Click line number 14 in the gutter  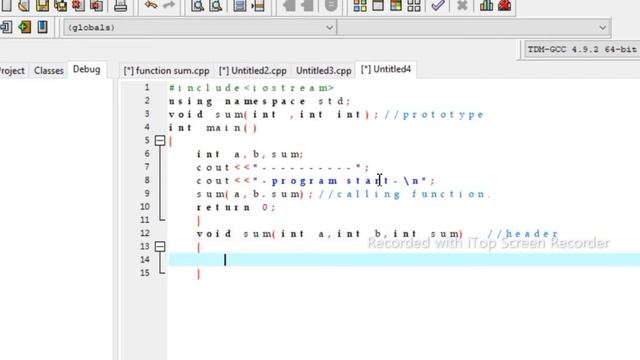click(145, 260)
